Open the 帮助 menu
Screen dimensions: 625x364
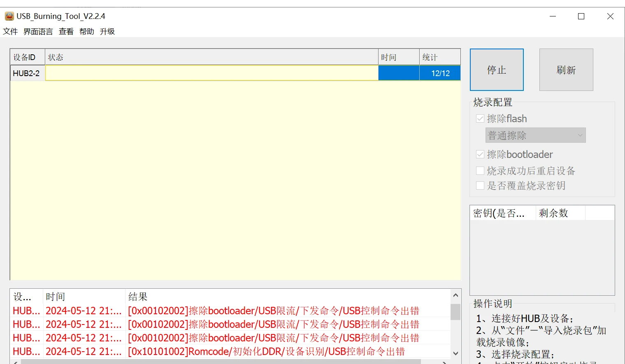pyautogui.click(x=86, y=32)
